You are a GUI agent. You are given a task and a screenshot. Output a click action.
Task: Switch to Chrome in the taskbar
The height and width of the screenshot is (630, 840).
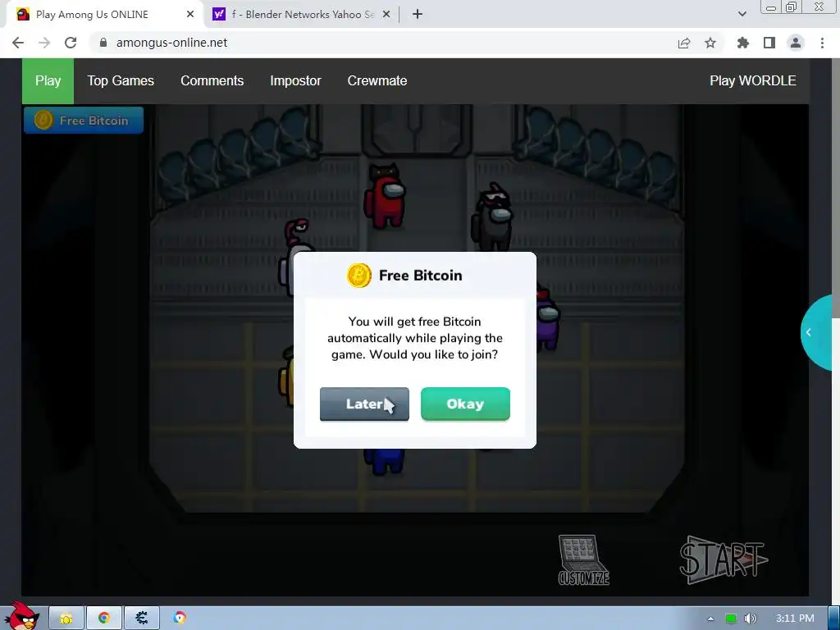104,619
